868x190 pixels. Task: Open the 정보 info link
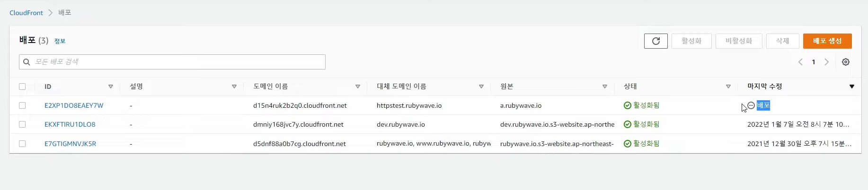[60, 41]
